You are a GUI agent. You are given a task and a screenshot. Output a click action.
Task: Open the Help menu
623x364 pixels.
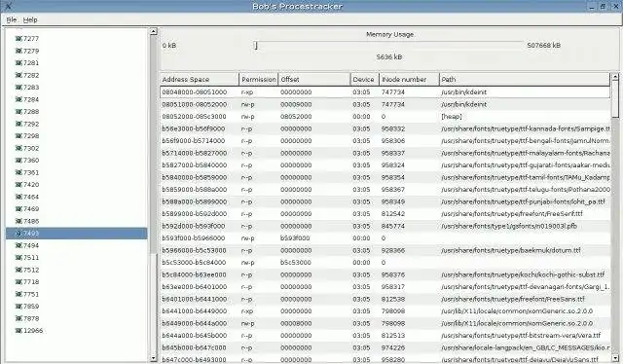(30, 19)
